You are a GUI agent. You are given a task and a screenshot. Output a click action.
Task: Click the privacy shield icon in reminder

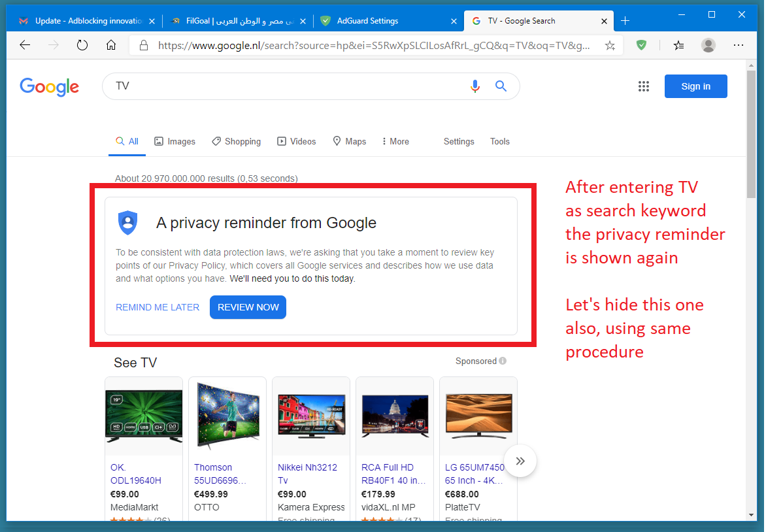pyautogui.click(x=127, y=223)
